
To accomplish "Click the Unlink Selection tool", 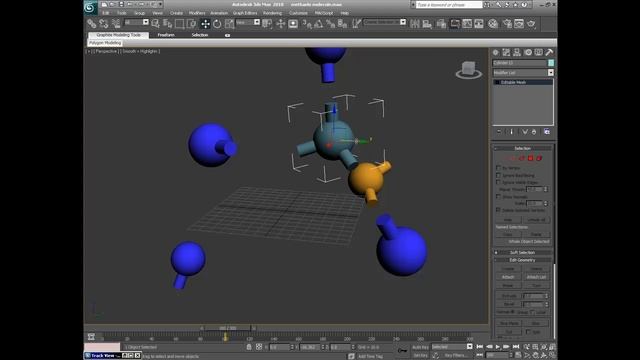I will click(x=104, y=24).
